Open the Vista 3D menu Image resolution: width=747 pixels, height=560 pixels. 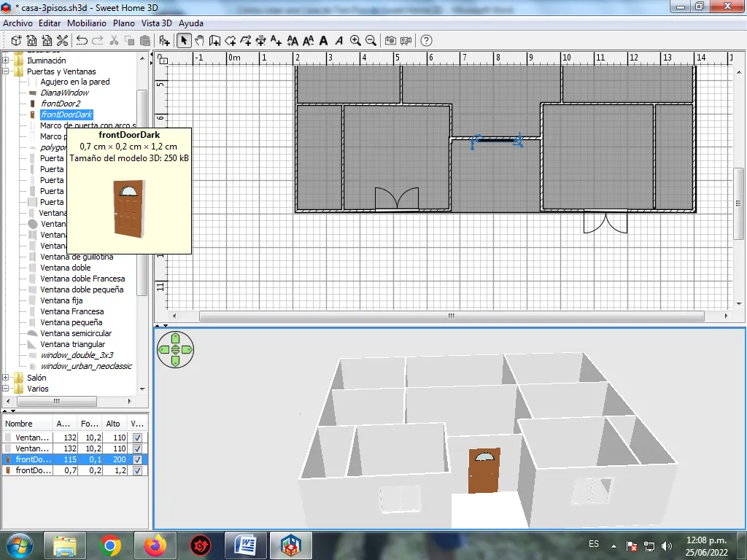pos(156,23)
